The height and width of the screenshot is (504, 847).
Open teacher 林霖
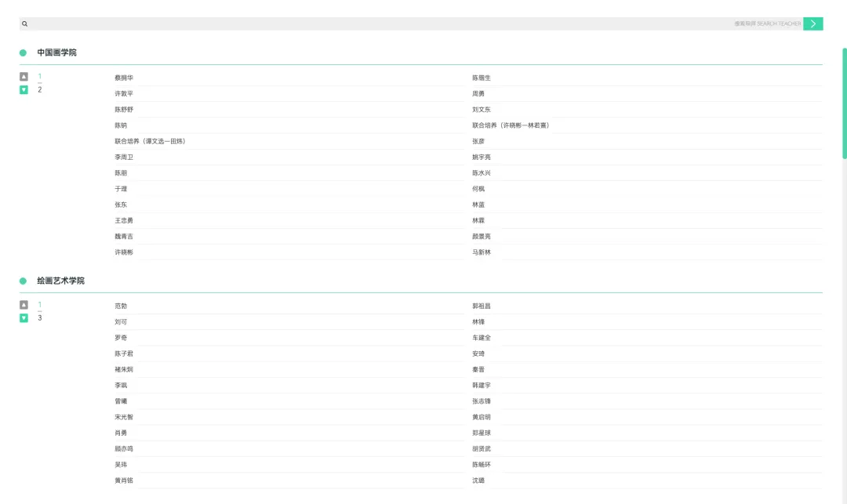[478, 221]
